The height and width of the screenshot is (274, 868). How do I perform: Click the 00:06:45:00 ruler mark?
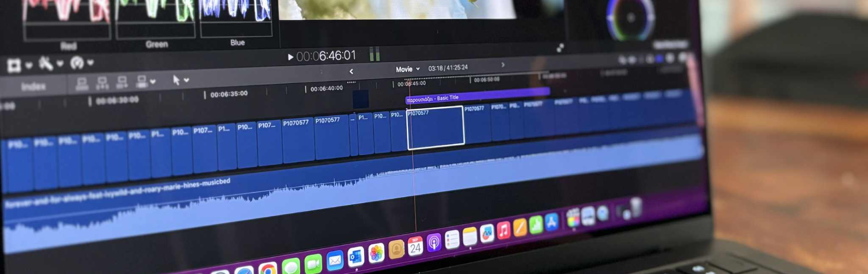click(411, 84)
